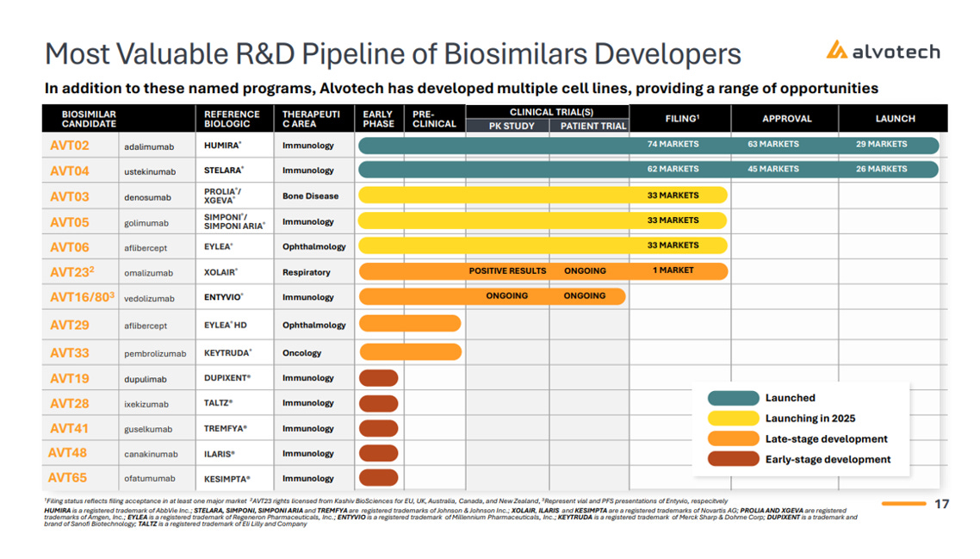Viewport: 980px width, 559px height.
Task: Click the 74 Markets label
Action: coord(673,145)
